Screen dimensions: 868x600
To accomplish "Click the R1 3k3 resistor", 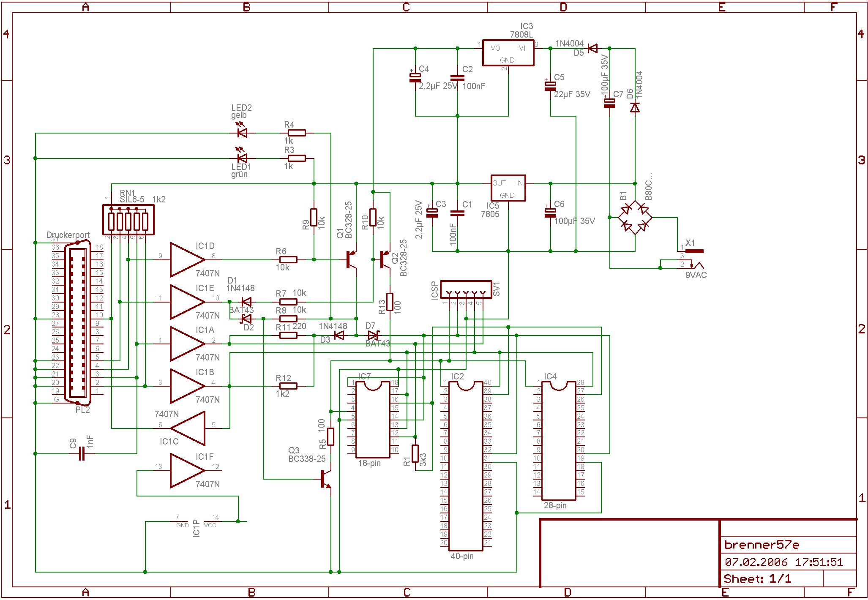I will click(x=415, y=453).
